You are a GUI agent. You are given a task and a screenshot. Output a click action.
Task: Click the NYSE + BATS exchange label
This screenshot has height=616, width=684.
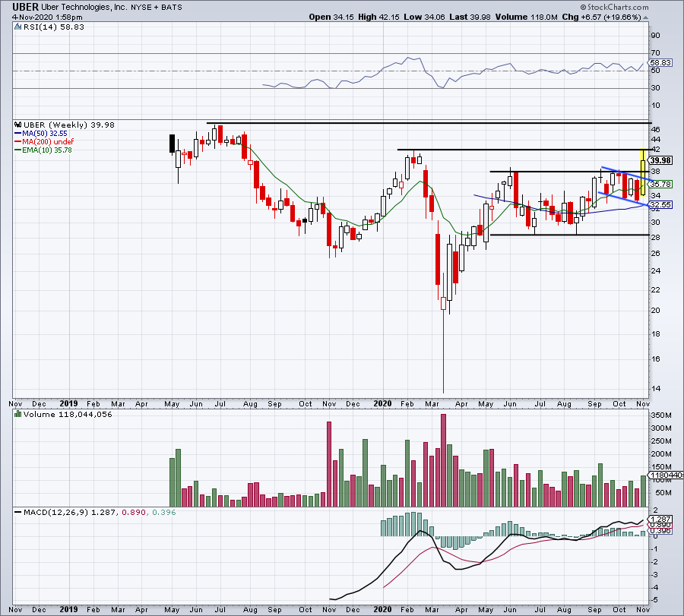tap(157, 8)
